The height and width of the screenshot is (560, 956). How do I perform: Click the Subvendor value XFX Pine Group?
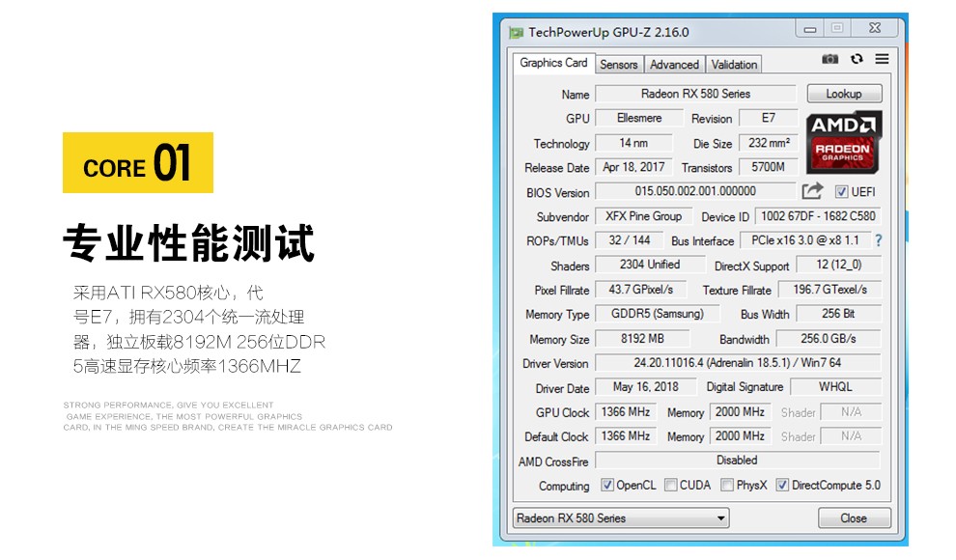[x=644, y=216]
